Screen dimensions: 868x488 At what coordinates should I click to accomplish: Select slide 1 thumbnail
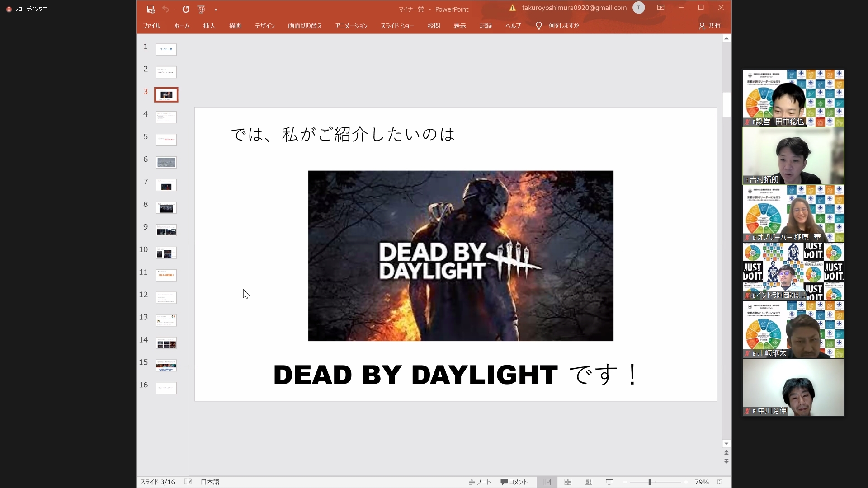tap(166, 49)
